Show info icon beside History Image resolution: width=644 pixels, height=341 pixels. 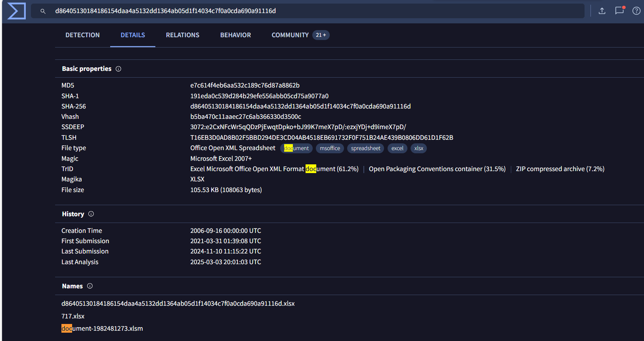coord(91,214)
